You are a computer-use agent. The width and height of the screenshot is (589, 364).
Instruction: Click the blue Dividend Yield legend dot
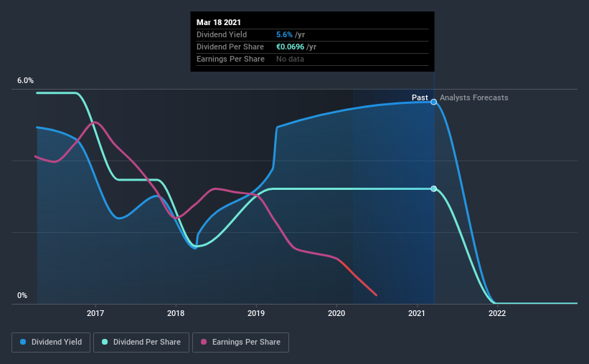pyautogui.click(x=23, y=342)
